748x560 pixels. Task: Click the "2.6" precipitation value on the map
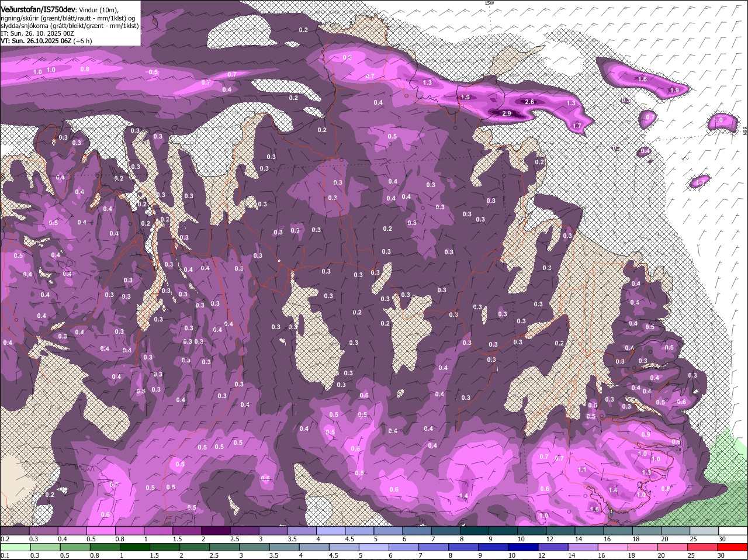tap(530, 102)
